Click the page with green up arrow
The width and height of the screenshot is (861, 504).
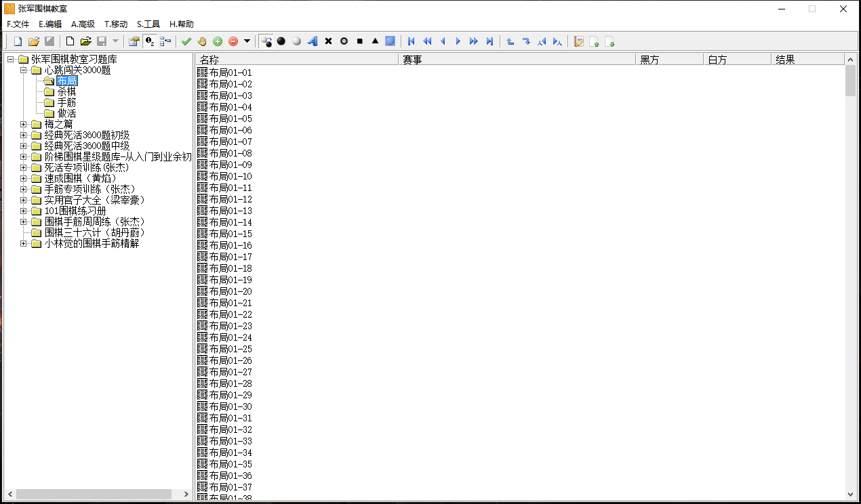click(595, 41)
